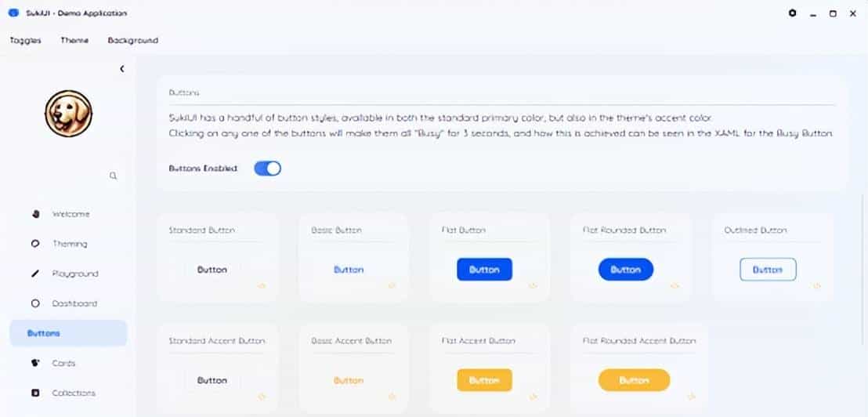The image size is (868, 417).
Task: Toggle the Buttons Enabled switch
Action: tap(267, 168)
